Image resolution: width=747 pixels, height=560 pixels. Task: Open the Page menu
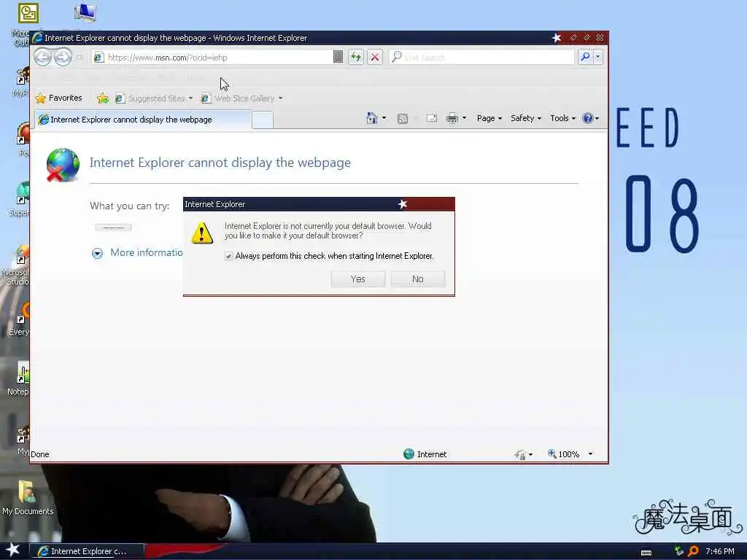click(489, 118)
